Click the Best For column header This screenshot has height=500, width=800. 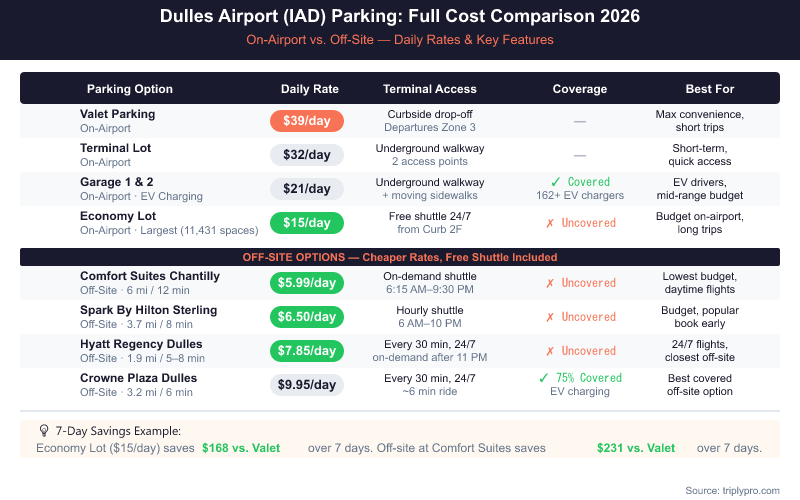coord(710,89)
